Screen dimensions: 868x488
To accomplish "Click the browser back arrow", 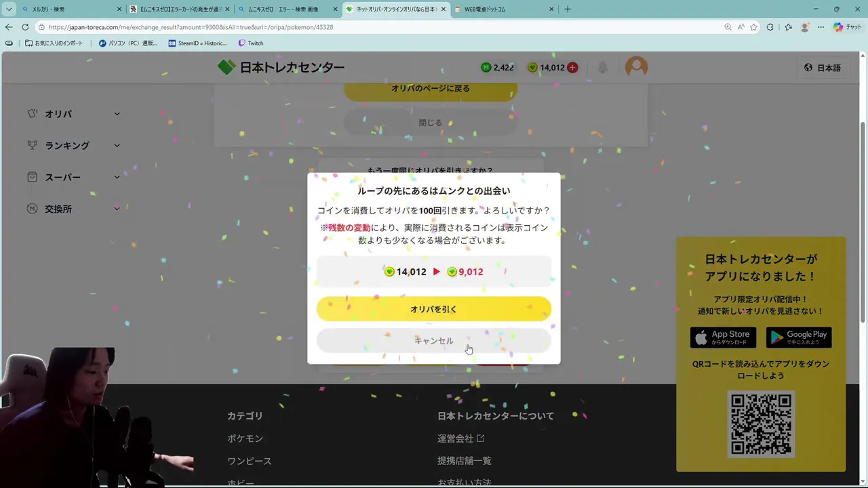I will click(x=9, y=27).
